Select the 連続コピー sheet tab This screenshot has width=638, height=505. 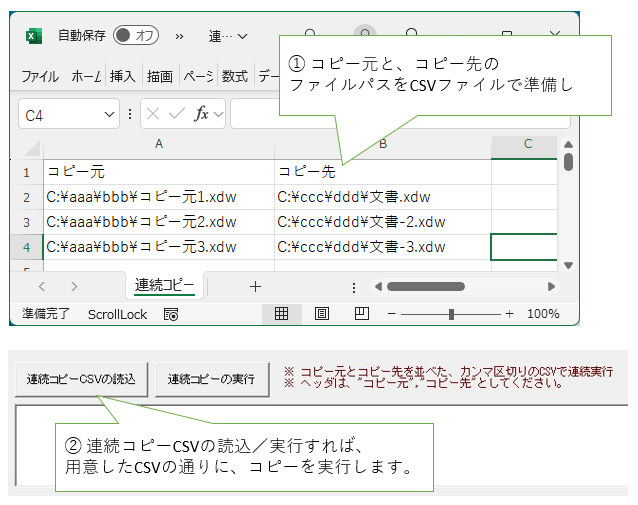[x=164, y=286]
